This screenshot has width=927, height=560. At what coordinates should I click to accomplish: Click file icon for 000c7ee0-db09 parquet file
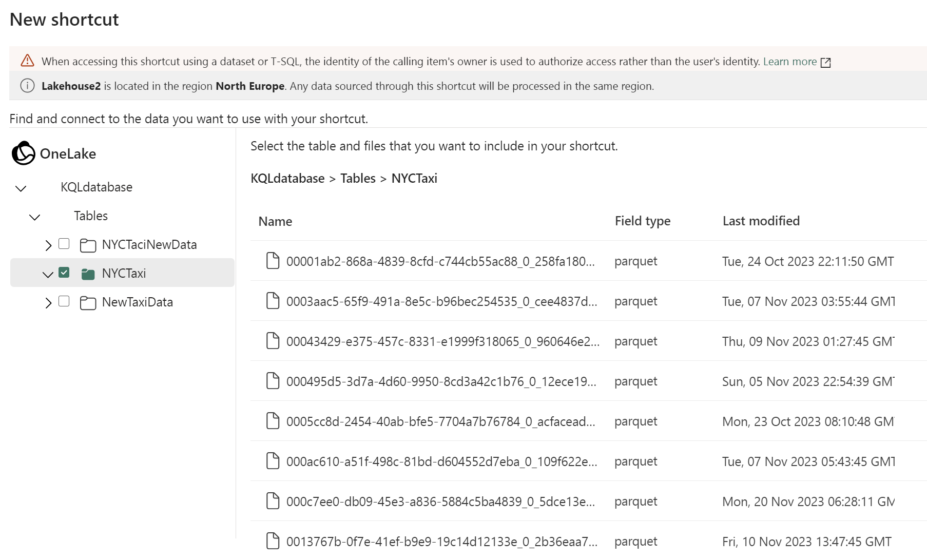pos(273,501)
